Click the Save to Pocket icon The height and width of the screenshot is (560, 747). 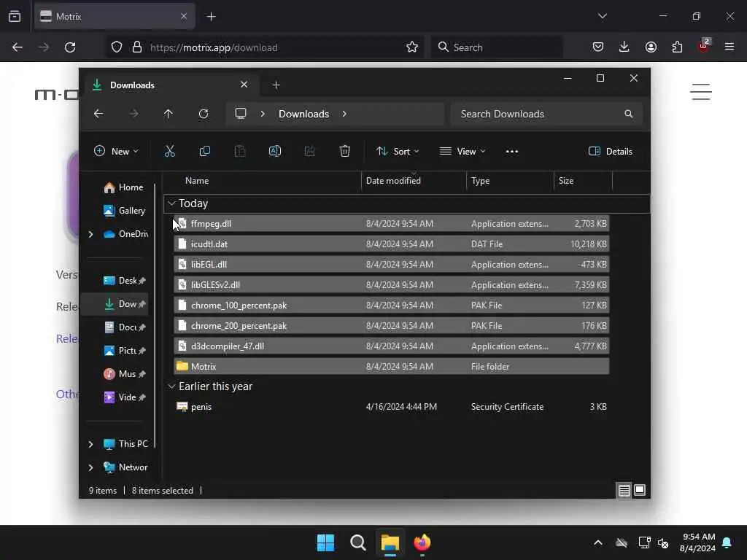tap(598, 47)
